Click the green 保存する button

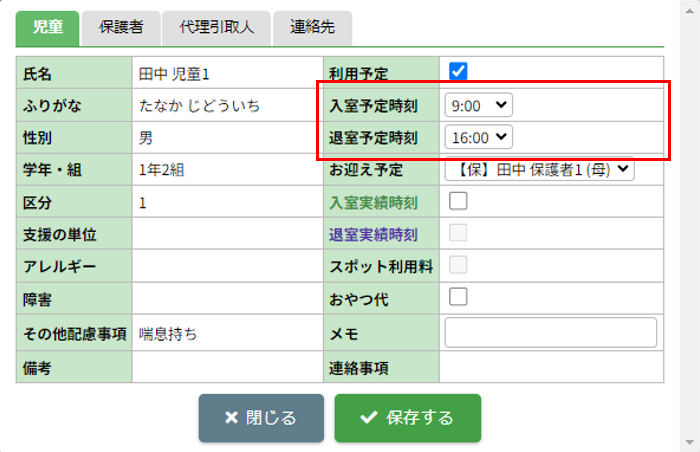407,418
